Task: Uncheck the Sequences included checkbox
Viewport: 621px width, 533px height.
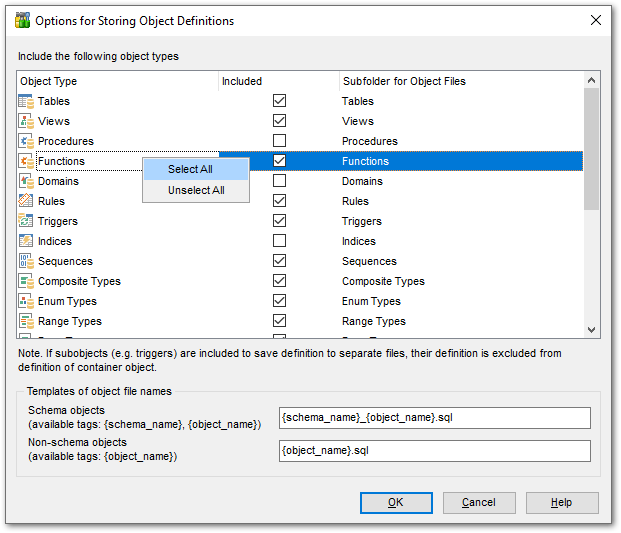Action: (279, 261)
